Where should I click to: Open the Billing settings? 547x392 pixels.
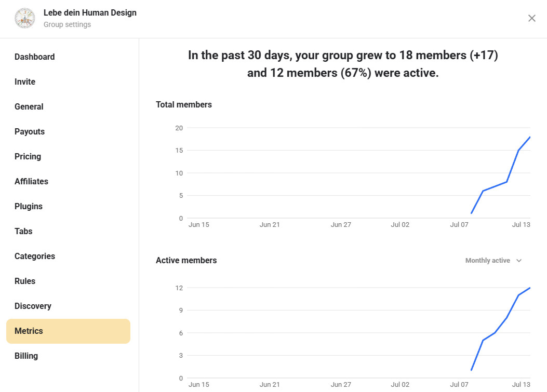click(26, 356)
